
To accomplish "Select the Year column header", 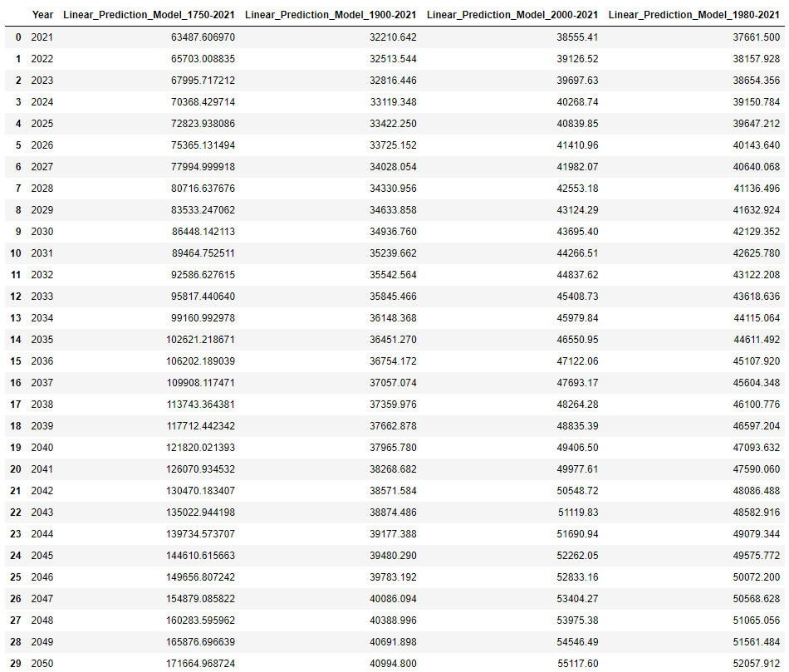I will click(42, 14).
